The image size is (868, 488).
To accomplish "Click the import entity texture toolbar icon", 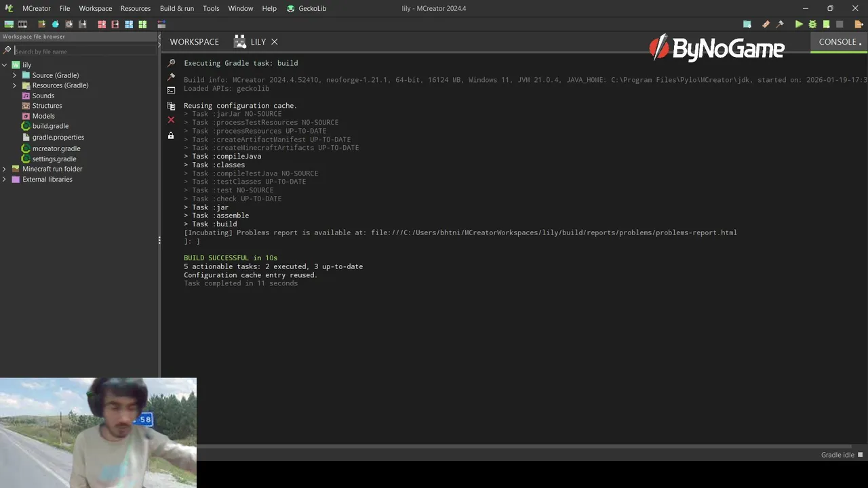I will (x=69, y=24).
